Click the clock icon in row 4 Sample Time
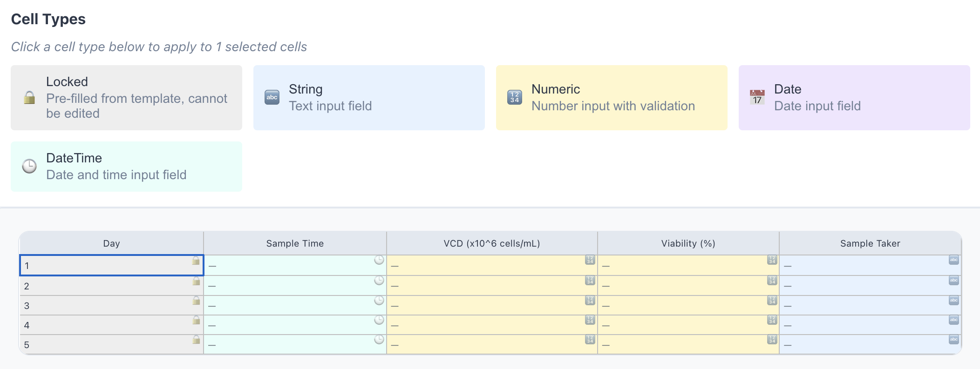Viewport: 980px width, 369px height. pyautogui.click(x=379, y=320)
